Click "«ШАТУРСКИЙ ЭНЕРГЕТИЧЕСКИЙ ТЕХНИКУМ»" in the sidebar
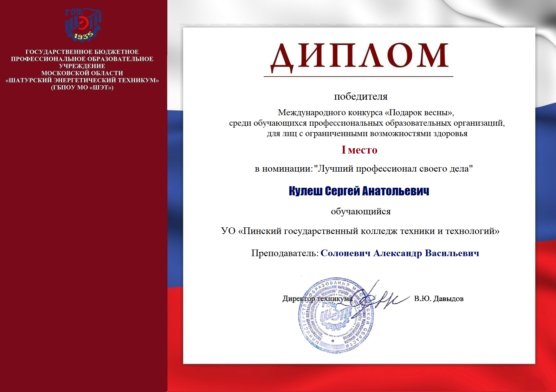 click(x=82, y=80)
